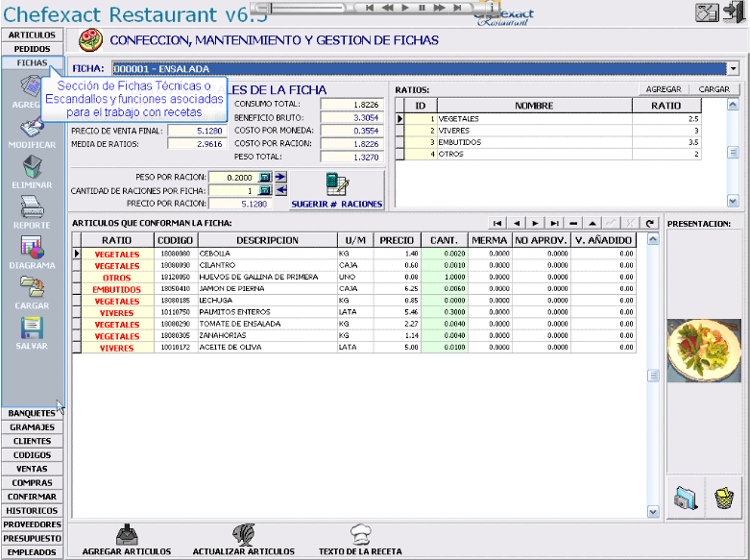Click the Peso por Racion input field
This screenshot has width=750, height=560.
click(x=233, y=178)
